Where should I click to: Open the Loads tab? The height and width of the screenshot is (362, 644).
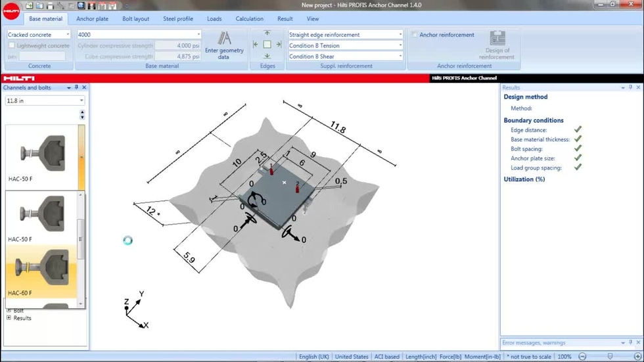tap(214, 19)
